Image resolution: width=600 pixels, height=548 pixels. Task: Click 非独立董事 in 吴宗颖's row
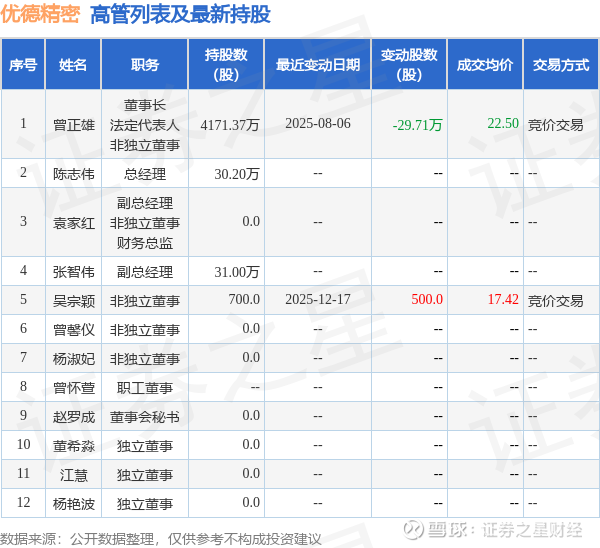[x=145, y=301]
